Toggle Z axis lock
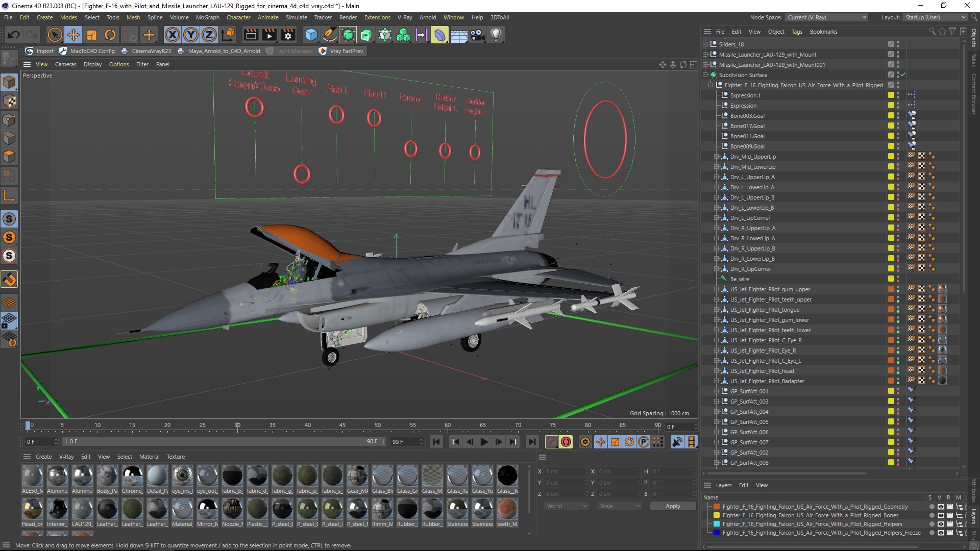The height and width of the screenshot is (551, 980). 209,35
